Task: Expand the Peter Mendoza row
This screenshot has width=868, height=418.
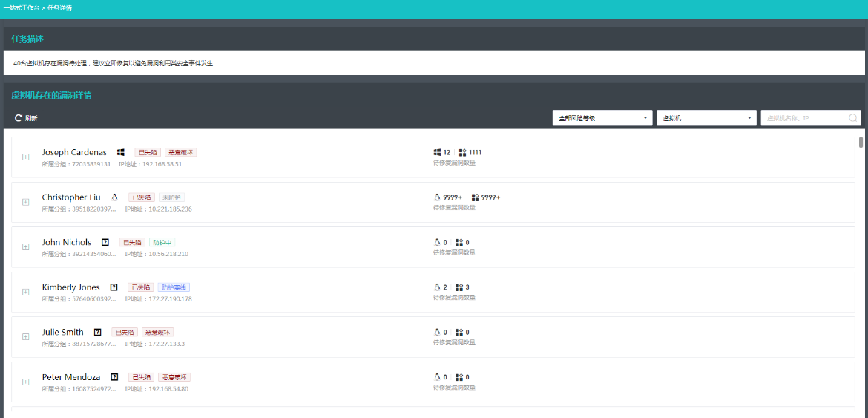Action: (25, 382)
